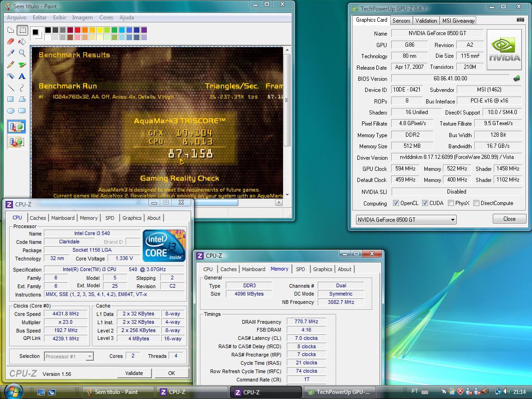The height and width of the screenshot is (399, 532).
Task: Switch to TechPowerUp GPU-Z taskbar button
Action: (340, 392)
